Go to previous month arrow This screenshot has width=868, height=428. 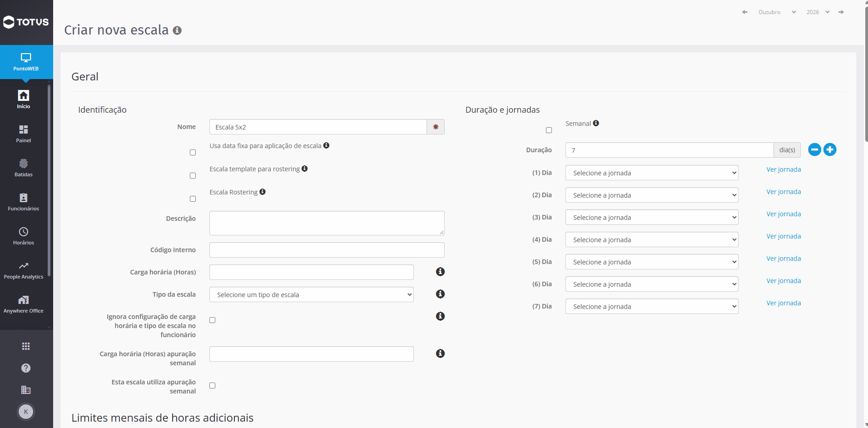point(745,12)
